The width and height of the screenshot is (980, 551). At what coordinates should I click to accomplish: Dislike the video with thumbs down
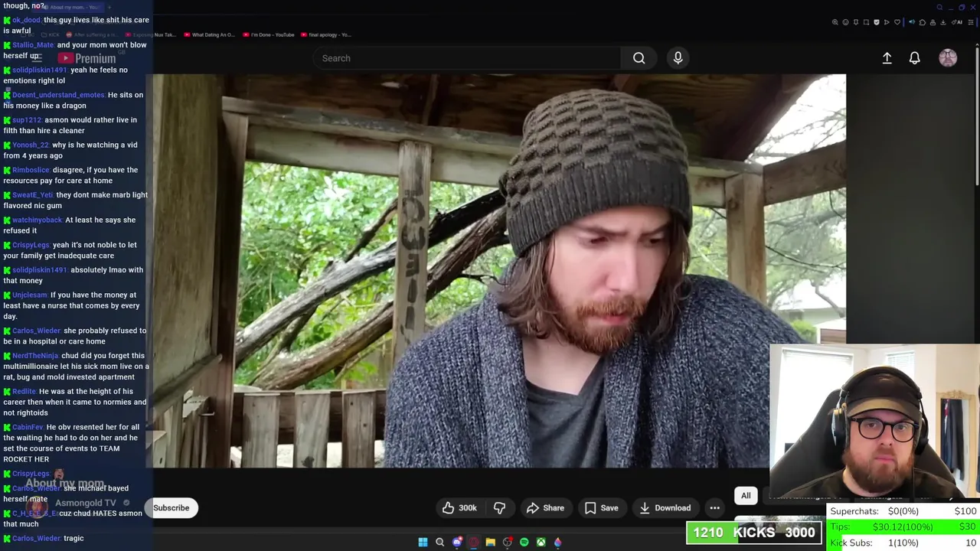[499, 507]
